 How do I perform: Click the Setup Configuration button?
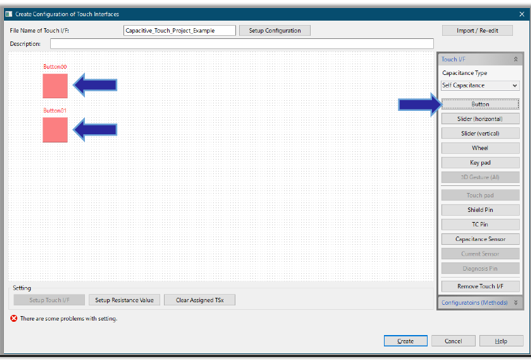click(275, 30)
